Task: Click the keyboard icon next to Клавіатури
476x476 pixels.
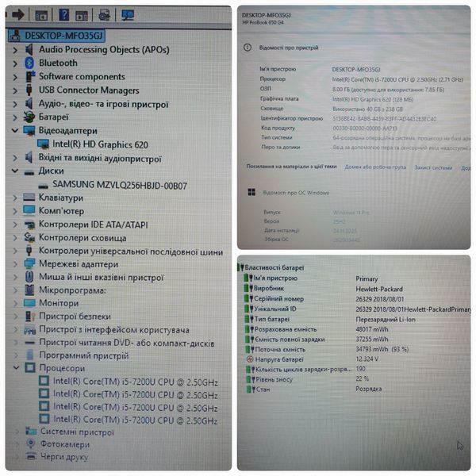Action: click(x=29, y=198)
